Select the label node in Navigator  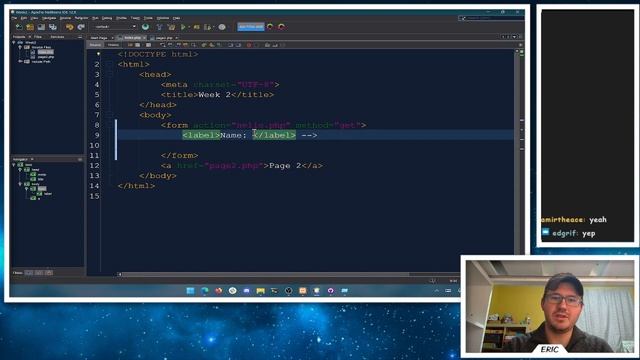click(48, 194)
